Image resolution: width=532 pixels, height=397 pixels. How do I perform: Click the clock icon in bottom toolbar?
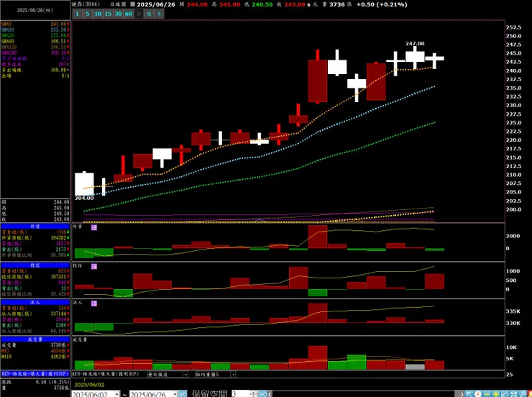coord(477,393)
